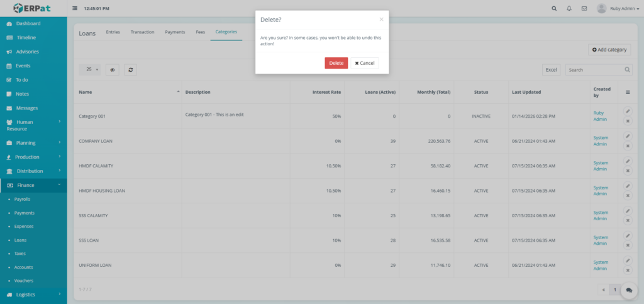
Task: Open the search icon in top bar
Action: (x=553, y=9)
